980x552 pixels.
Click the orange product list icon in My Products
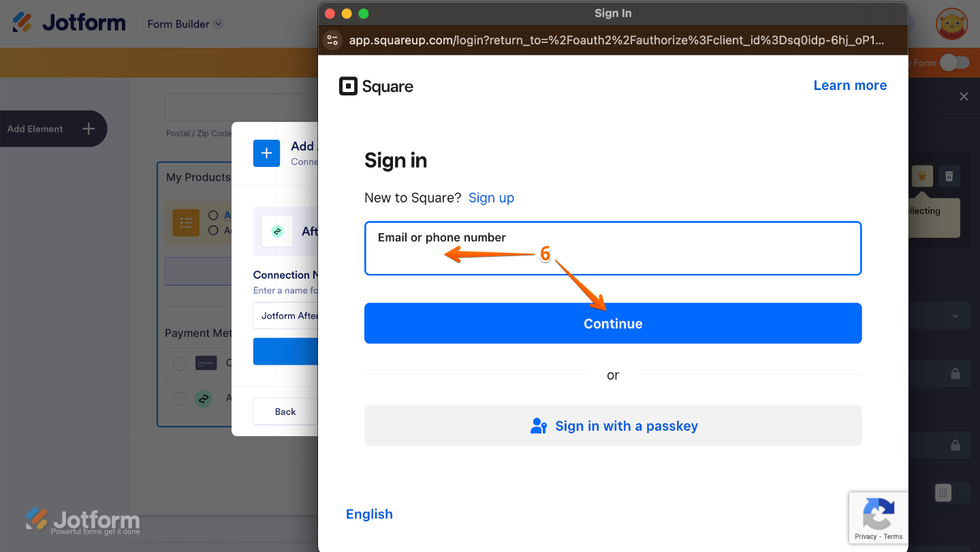[185, 223]
